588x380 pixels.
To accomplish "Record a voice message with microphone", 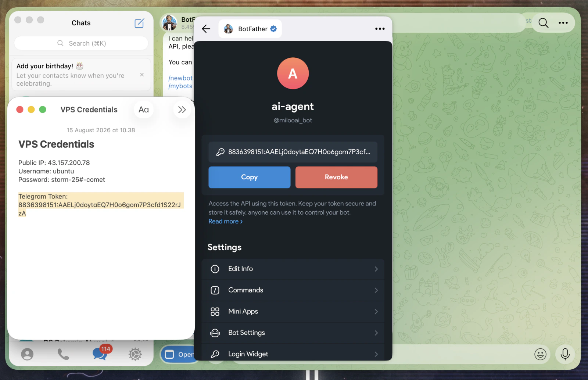I will [x=565, y=354].
